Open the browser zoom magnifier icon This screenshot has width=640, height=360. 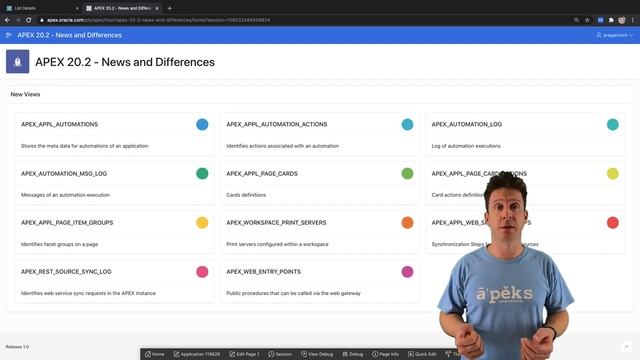(576, 20)
